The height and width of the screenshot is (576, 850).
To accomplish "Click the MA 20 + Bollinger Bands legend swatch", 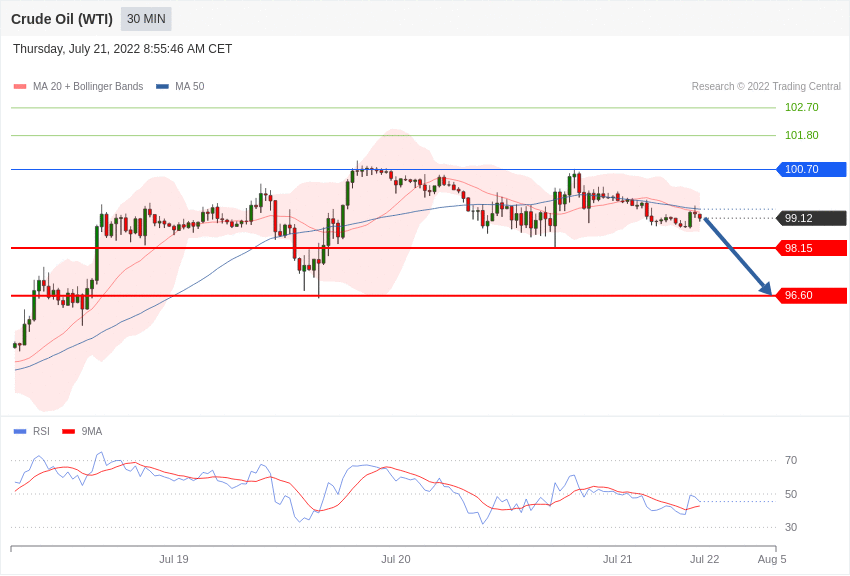I will pos(20,86).
